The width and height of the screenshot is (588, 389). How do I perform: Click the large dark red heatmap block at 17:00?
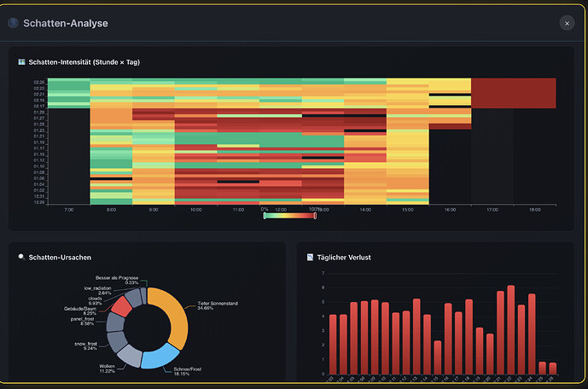(514, 93)
